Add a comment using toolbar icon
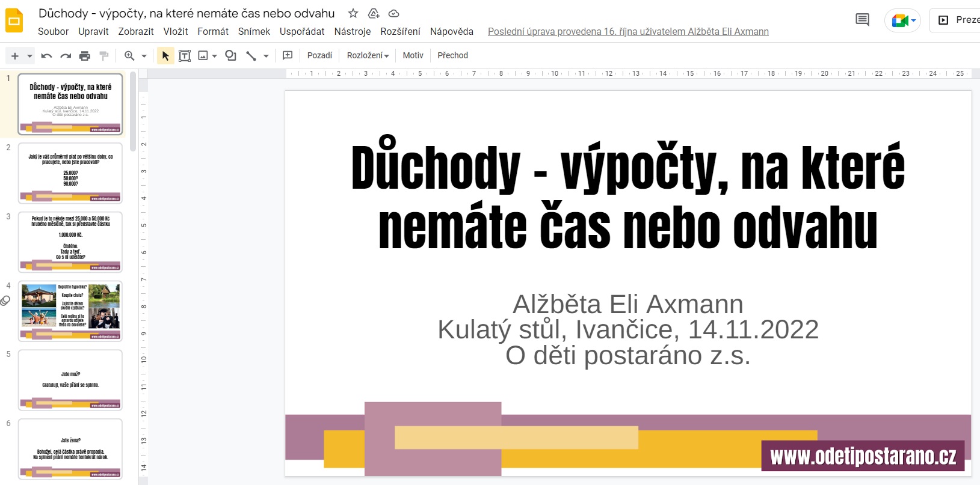The width and height of the screenshot is (980, 485). click(x=288, y=55)
